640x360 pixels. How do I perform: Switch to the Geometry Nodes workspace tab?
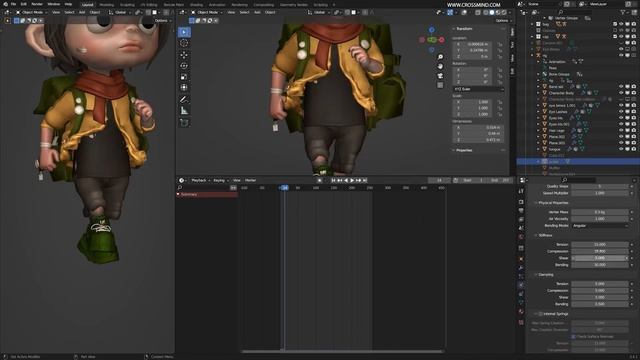(294, 5)
